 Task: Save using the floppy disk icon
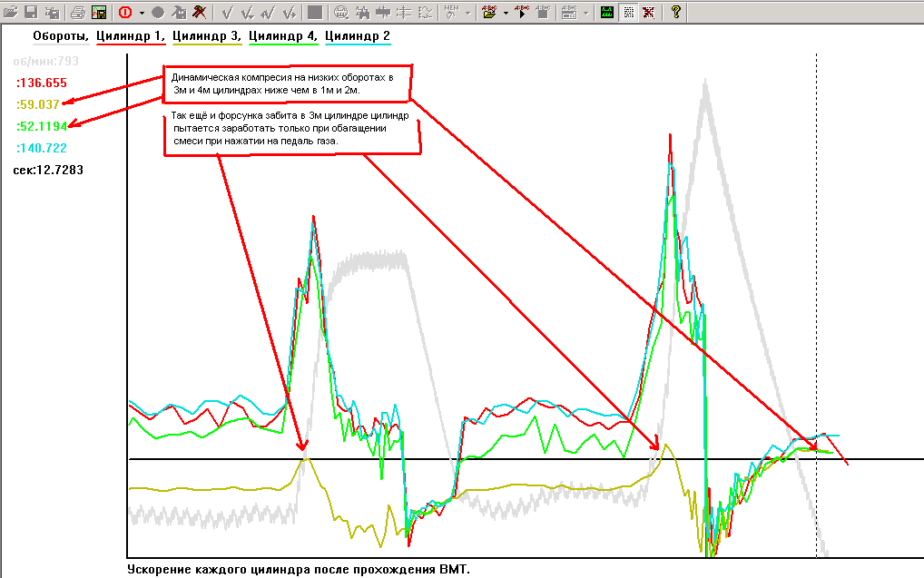tap(31, 12)
